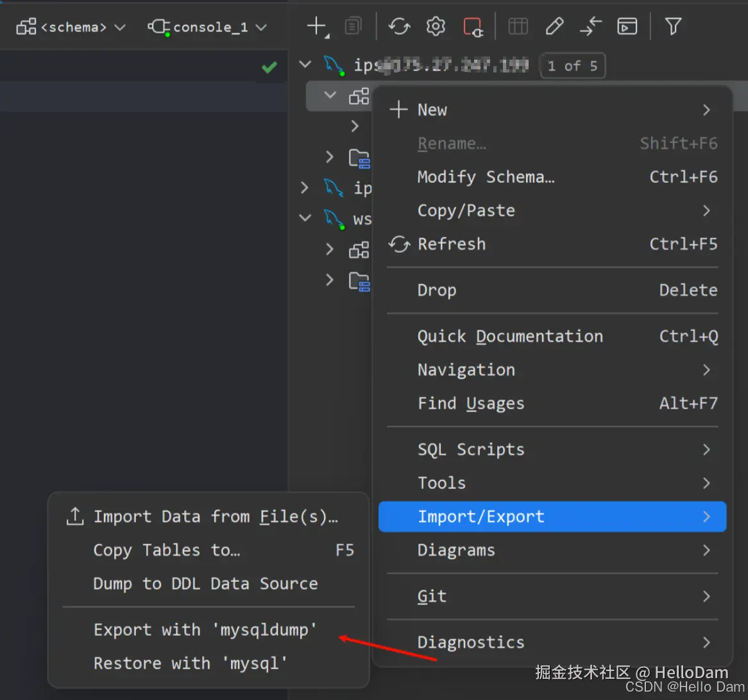
Task: Click the red Deactivate data source icon
Action: pyautogui.click(x=473, y=27)
